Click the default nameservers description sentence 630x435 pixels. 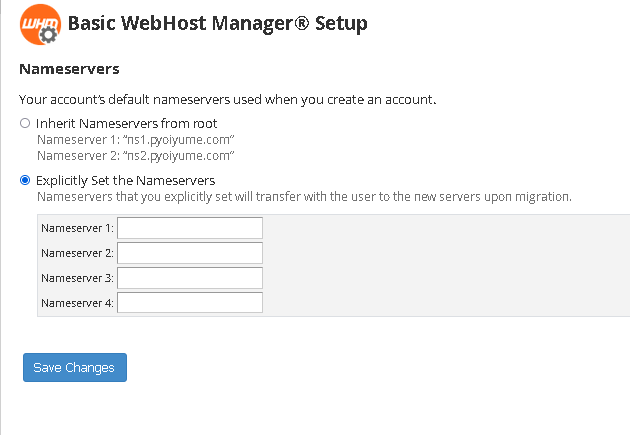pyautogui.click(x=228, y=100)
